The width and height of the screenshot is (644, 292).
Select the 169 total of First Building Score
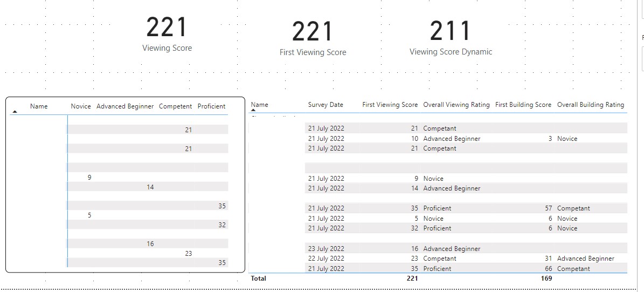pos(546,279)
